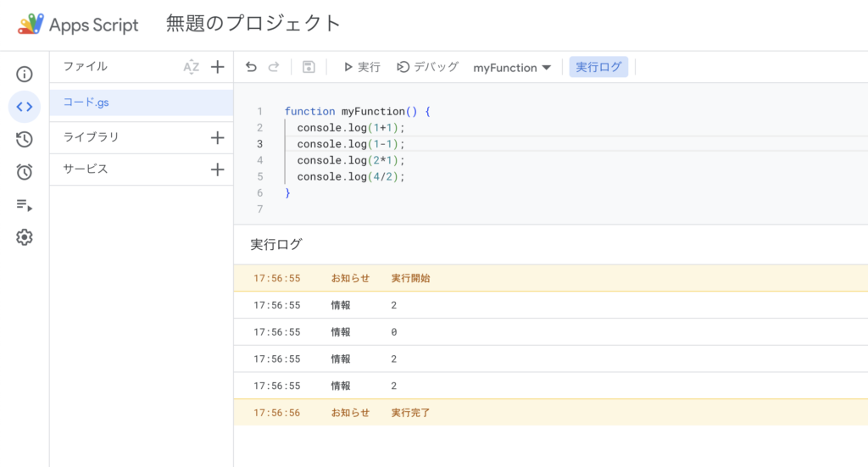Open the myFunction function dropdown

(x=512, y=68)
